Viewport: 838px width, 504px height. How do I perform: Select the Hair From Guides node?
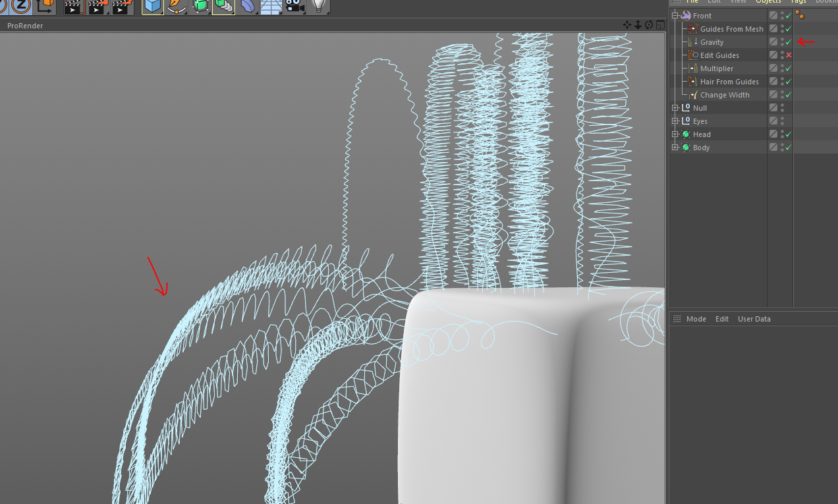(x=729, y=82)
